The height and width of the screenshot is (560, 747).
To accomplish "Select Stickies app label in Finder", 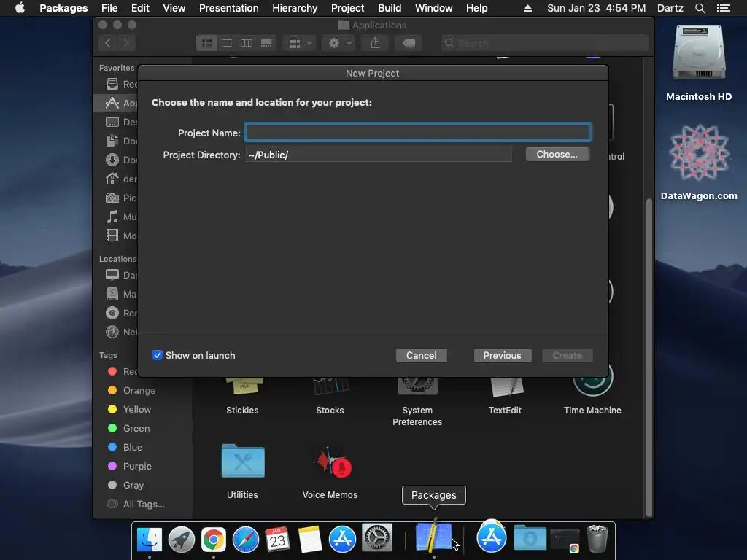I will 242,410.
